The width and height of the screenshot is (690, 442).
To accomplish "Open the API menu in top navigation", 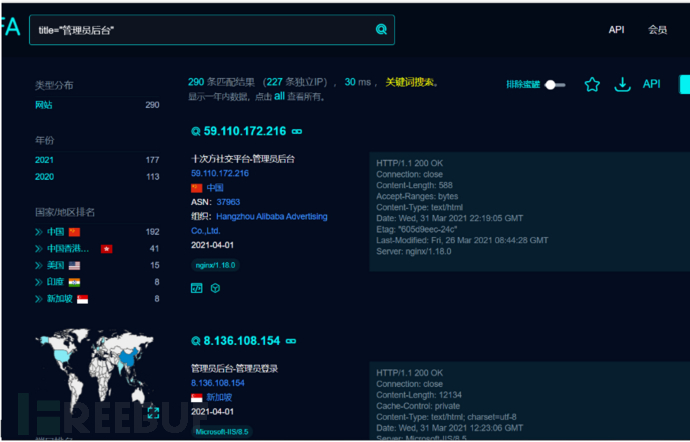I will 616,30.
